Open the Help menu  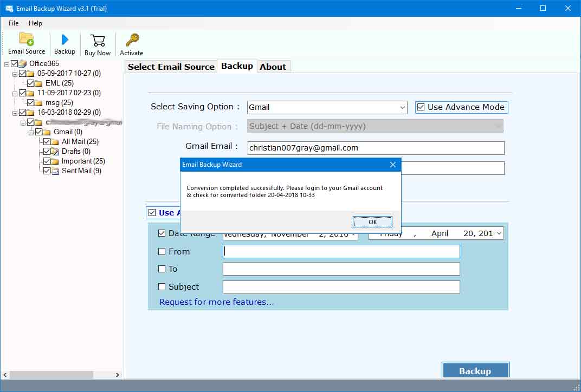[x=35, y=23]
